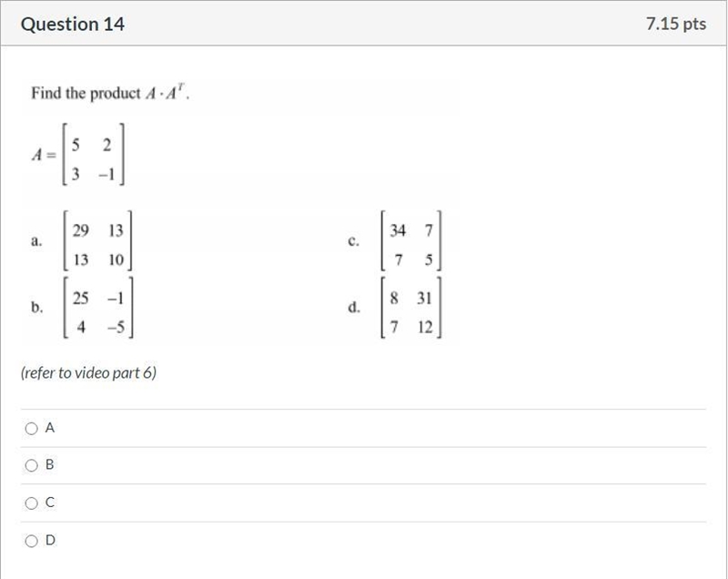Click the lowercase a. option label

pyautogui.click(x=36, y=240)
